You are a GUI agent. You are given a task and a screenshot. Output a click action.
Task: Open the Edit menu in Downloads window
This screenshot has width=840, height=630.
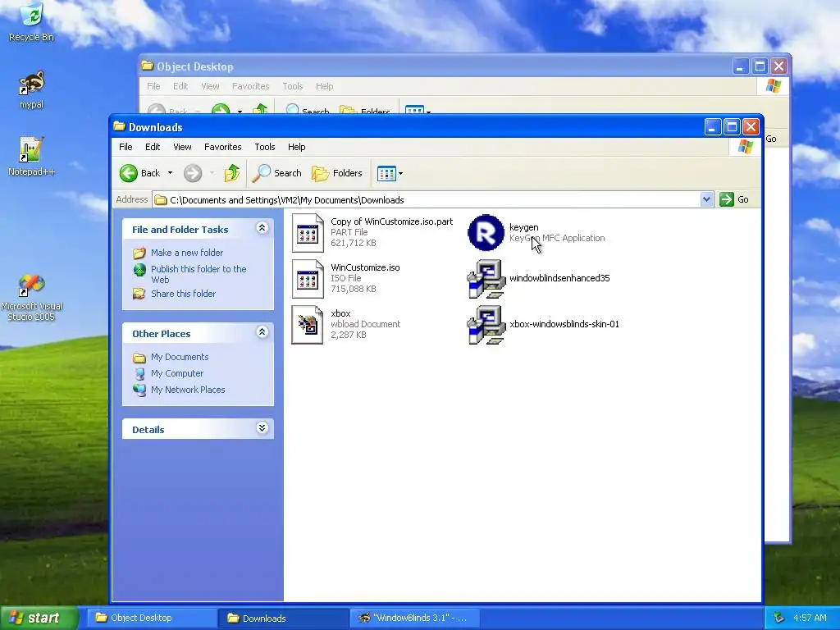(153, 147)
